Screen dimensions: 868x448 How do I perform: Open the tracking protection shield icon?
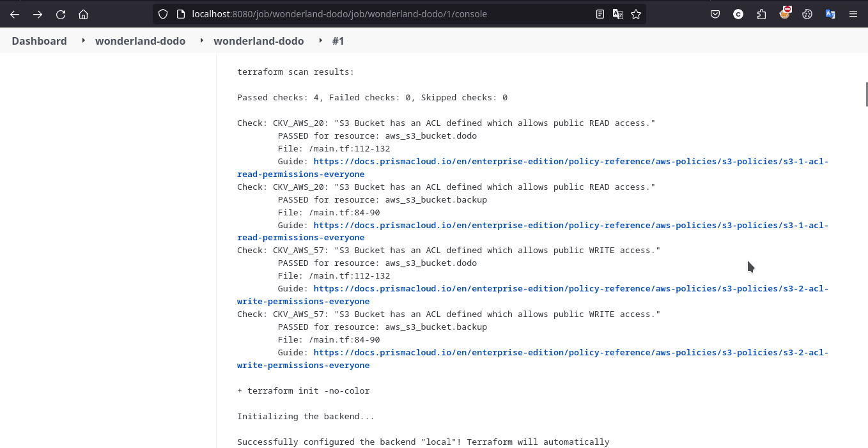coord(163,14)
